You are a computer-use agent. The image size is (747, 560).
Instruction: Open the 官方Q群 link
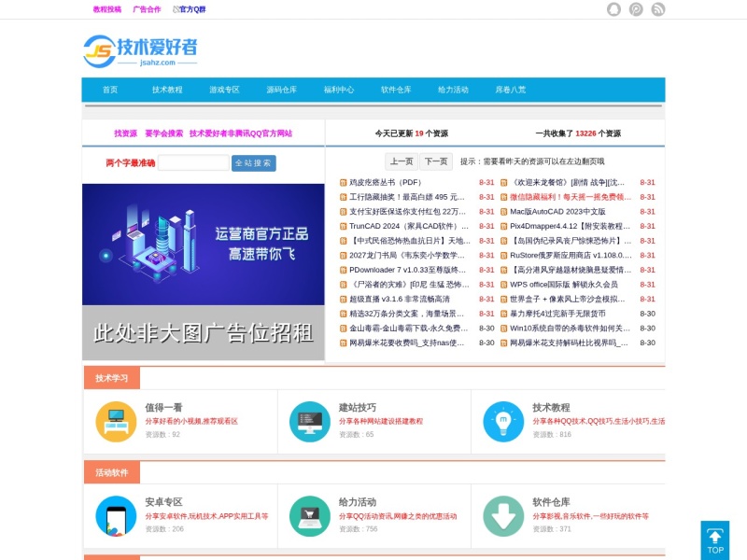point(190,9)
